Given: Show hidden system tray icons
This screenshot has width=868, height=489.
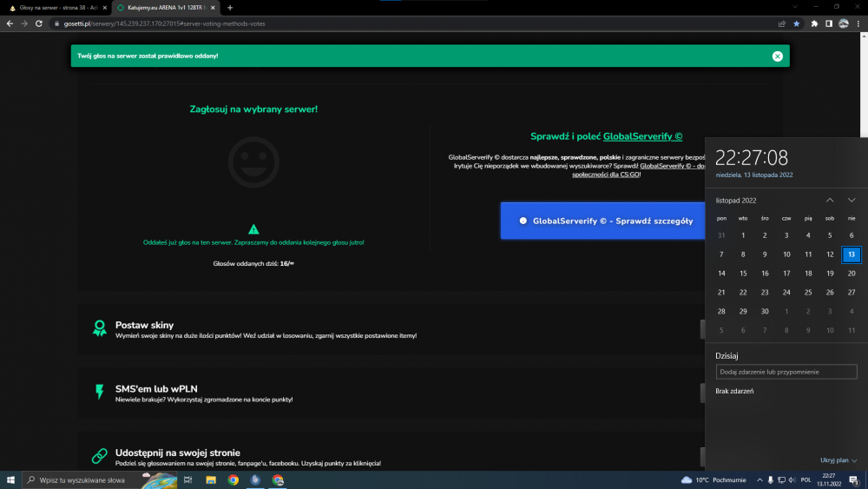Looking at the screenshot, I should (x=759, y=479).
